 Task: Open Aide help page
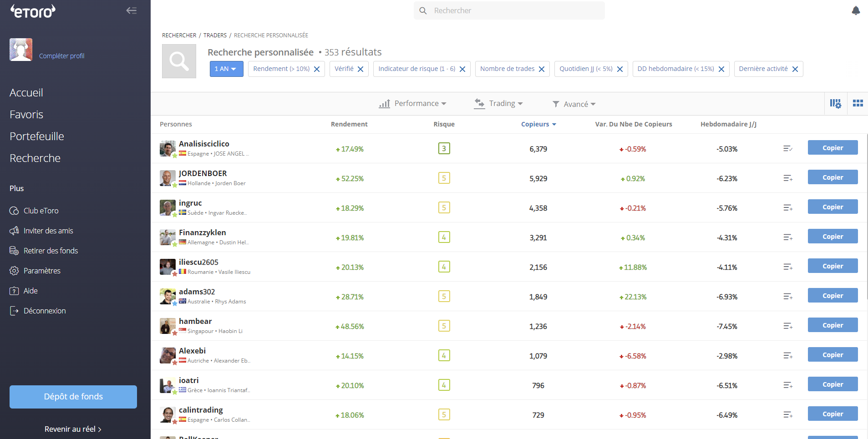(x=24, y=291)
